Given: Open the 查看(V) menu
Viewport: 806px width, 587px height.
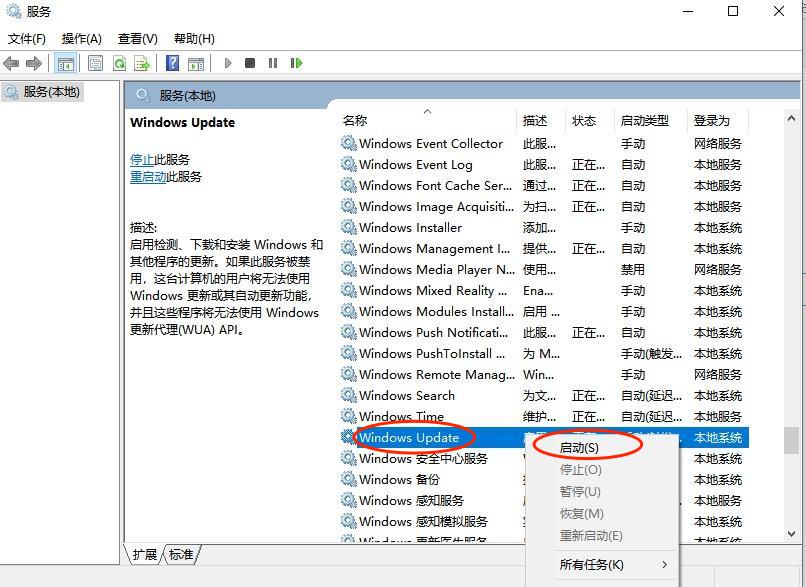Looking at the screenshot, I should coord(136,38).
